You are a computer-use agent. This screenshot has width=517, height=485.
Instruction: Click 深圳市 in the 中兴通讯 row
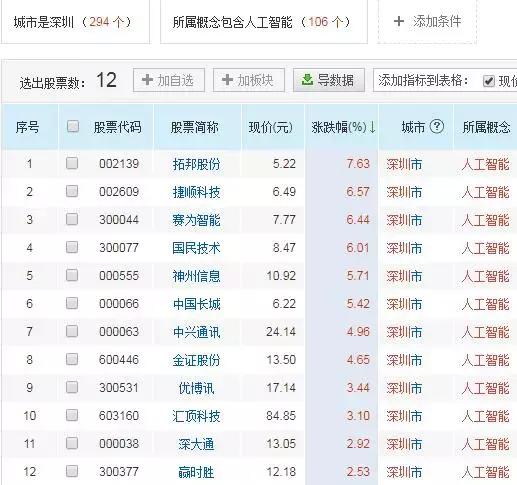click(x=404, y=332)
